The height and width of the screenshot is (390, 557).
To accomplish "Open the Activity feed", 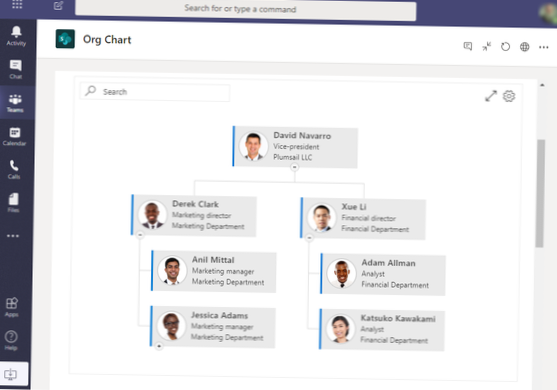I will [x=16, y=36].
